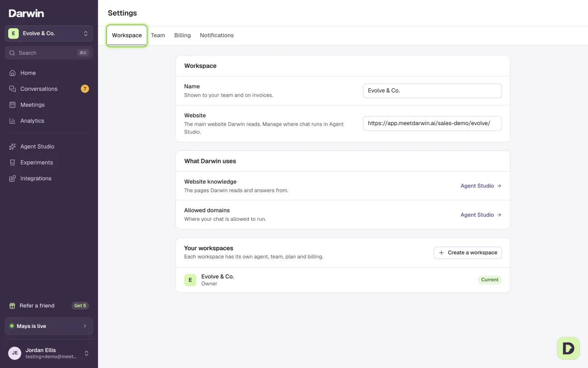Screen dimensions: 588x368
Task: Click the arrow beside Allowed domains Agent Studio
Action: pos(499,215)
